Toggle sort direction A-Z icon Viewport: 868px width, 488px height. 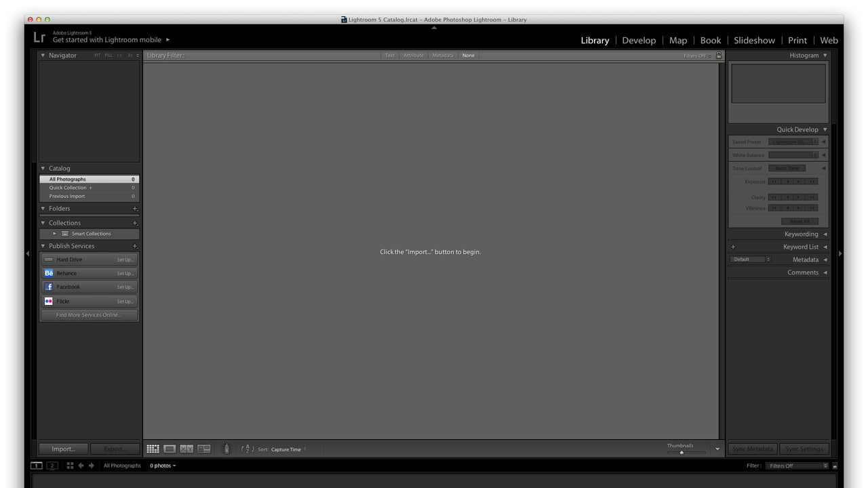(248, 449)
